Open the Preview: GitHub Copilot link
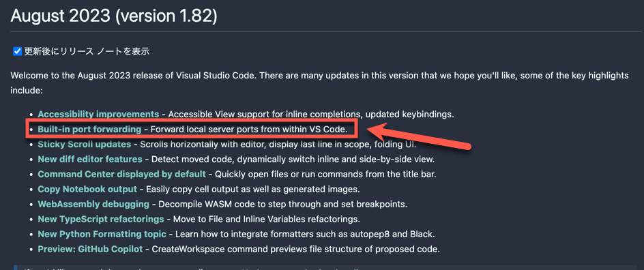This screenshot has width=644, height=270. coord(90,249)
